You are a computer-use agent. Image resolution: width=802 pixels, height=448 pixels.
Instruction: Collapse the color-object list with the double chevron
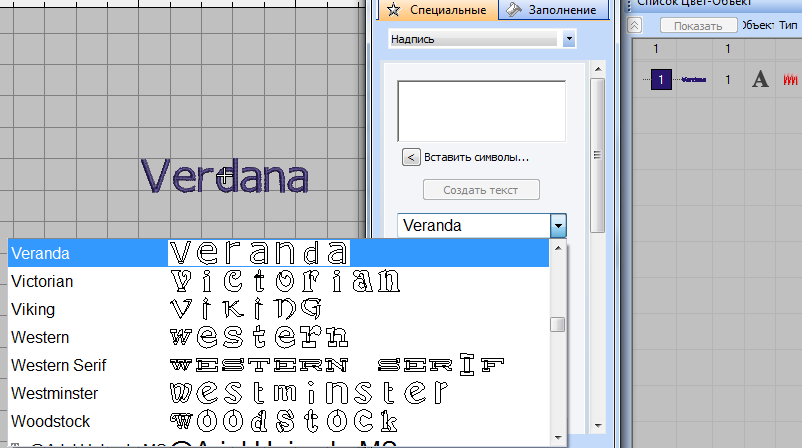(634, 25)
